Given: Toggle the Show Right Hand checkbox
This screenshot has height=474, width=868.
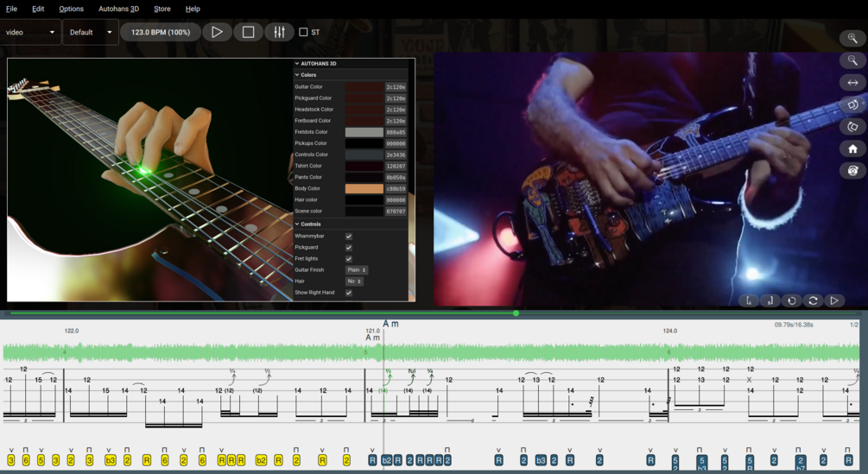Looking at the screenshot, I should coord(349,293).
